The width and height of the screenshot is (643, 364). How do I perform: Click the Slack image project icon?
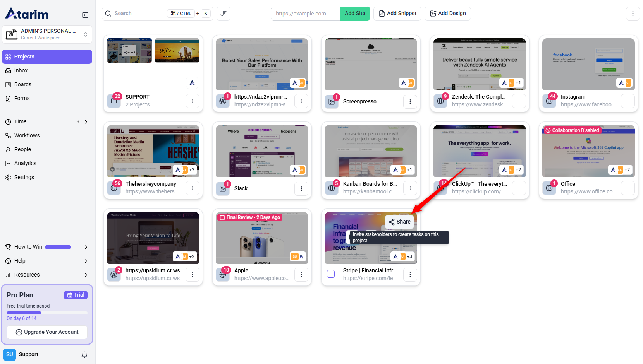click(223, 189)
